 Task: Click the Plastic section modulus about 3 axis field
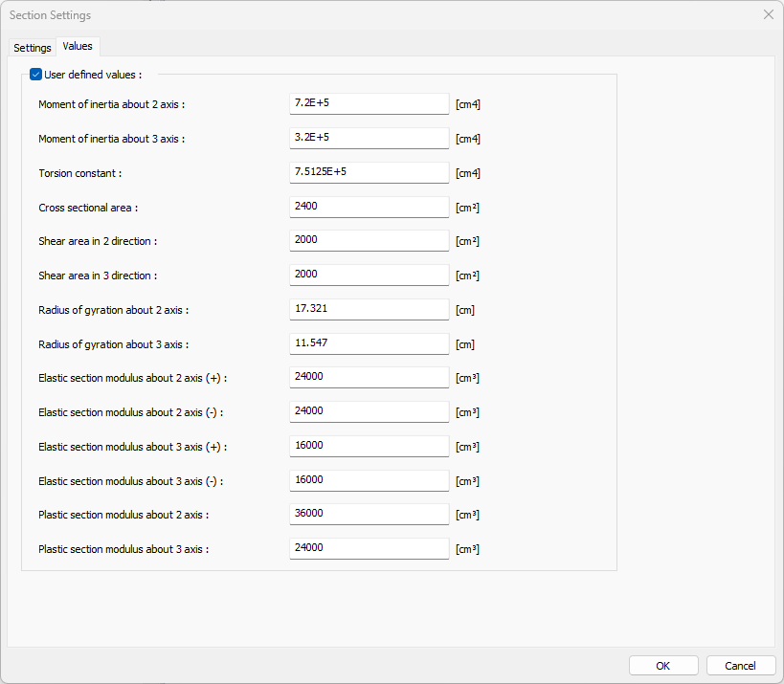pyautogui.click(x=369, y=548)
